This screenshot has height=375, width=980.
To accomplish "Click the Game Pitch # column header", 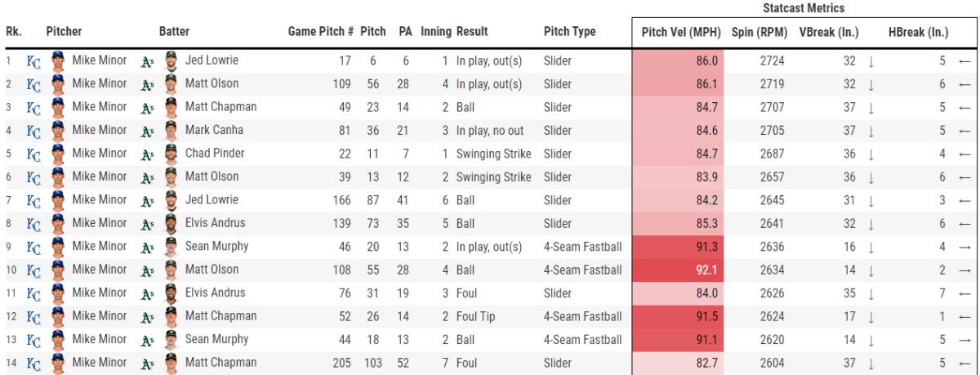I will point(321,33).
